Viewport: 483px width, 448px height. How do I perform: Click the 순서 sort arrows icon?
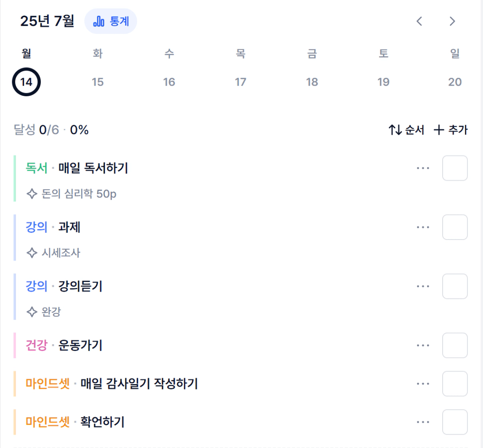395,130
